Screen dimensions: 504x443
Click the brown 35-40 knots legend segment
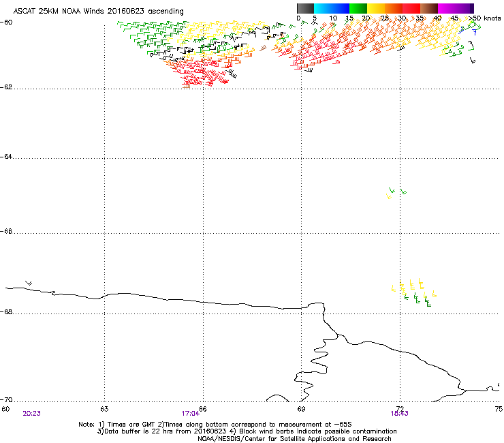pos(429,8)
